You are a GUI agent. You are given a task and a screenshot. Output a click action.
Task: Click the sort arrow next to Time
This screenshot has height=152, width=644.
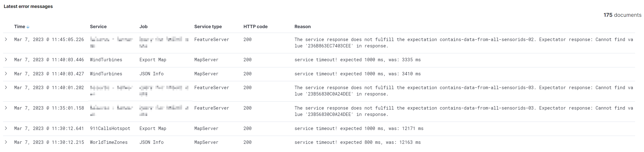point(28,27)
